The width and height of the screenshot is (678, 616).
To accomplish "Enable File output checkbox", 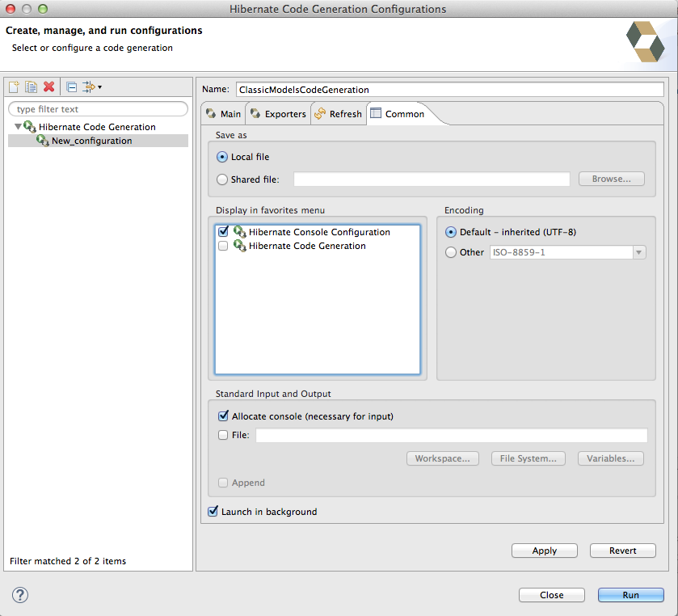I will coord(223,435).
